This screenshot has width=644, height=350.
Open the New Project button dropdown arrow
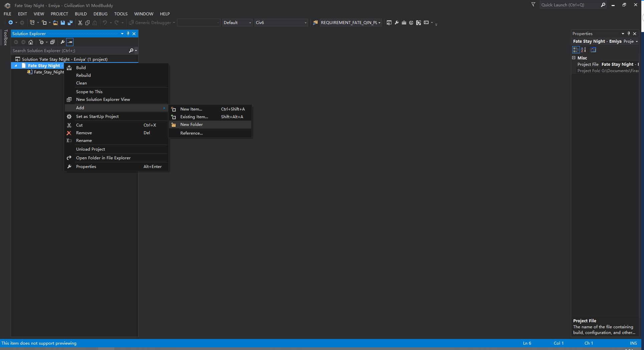38,23
